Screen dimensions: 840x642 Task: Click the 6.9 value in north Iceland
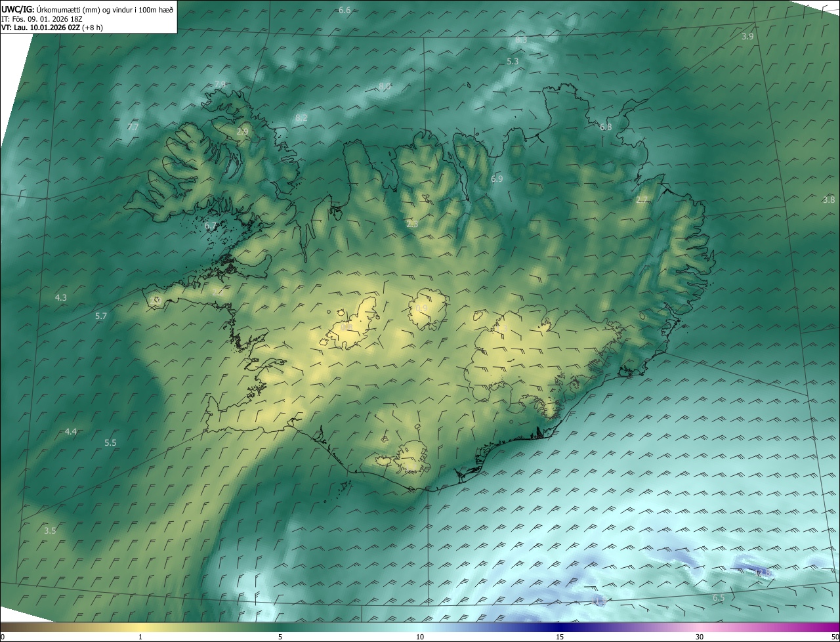(497, 179)
